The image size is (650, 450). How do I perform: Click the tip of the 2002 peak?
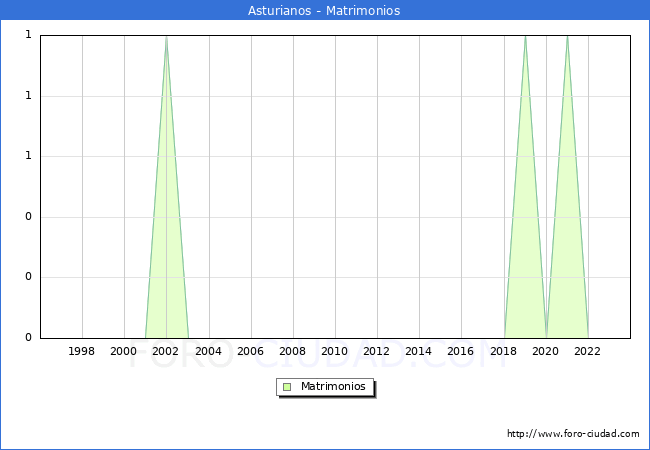point(166,37)
